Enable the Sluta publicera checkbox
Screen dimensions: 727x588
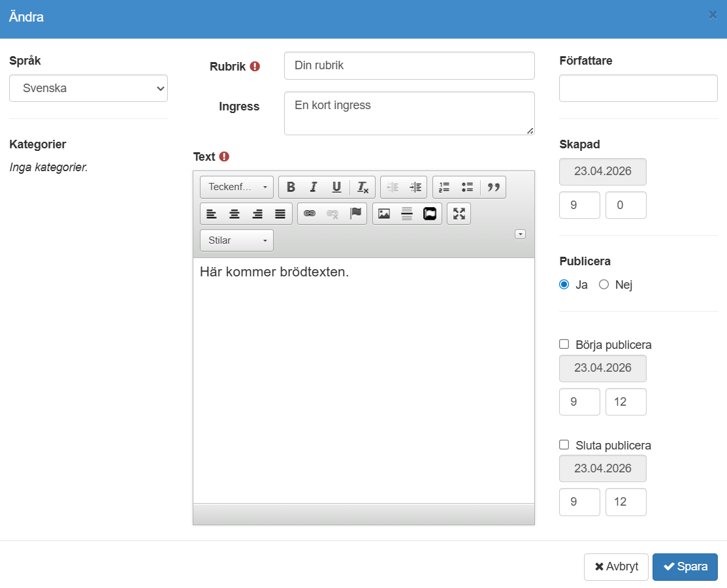pos(564,445)
